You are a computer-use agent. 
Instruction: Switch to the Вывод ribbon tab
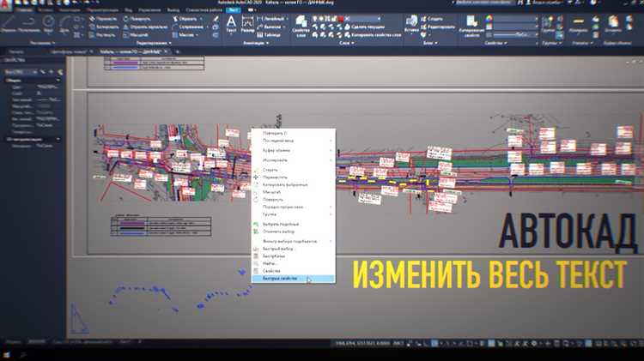coord(173,9)
